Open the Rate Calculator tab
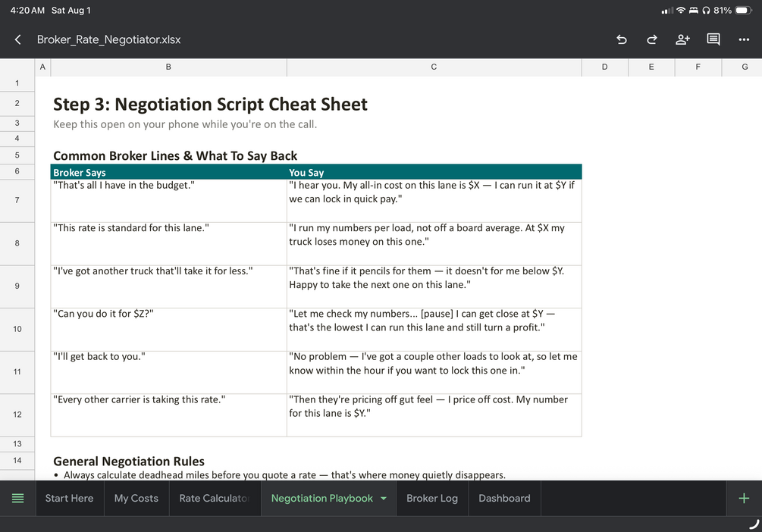The height and width of the screenshot is (532, 762). 215,498
